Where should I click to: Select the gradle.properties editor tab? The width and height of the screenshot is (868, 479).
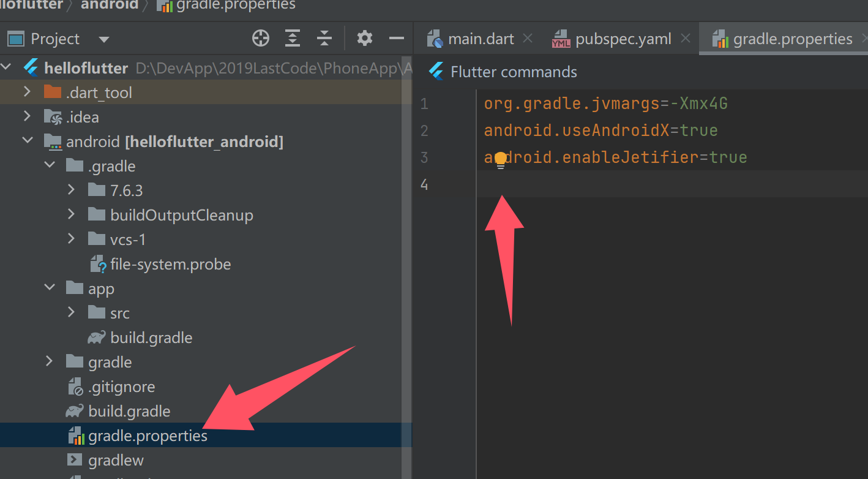coord(783,39)
